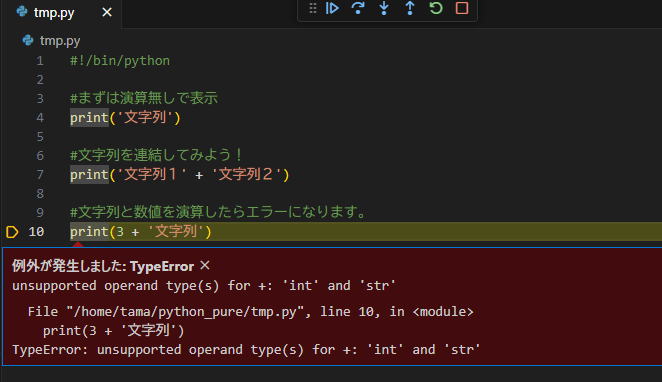The width and height of the screenshot is (662, 382).
Task: Toggle breakpoint beside line 7
Action: [12, 174]
